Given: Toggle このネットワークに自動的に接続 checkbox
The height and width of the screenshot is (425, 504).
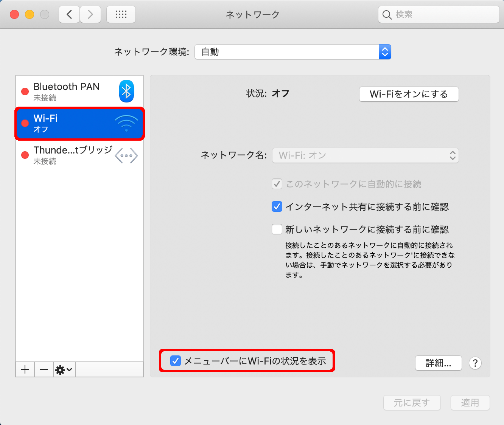Looking at the screenshot, I should [277, 184].
